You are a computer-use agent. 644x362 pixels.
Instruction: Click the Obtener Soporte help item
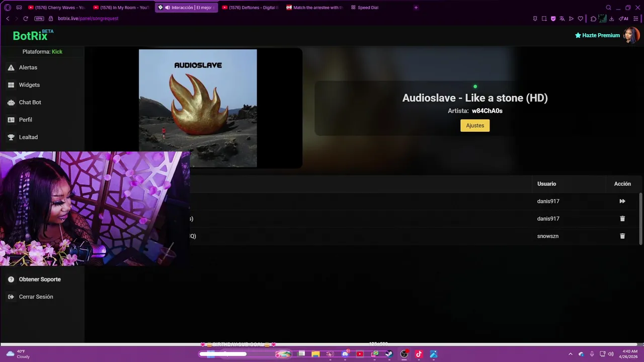[40, 280]
